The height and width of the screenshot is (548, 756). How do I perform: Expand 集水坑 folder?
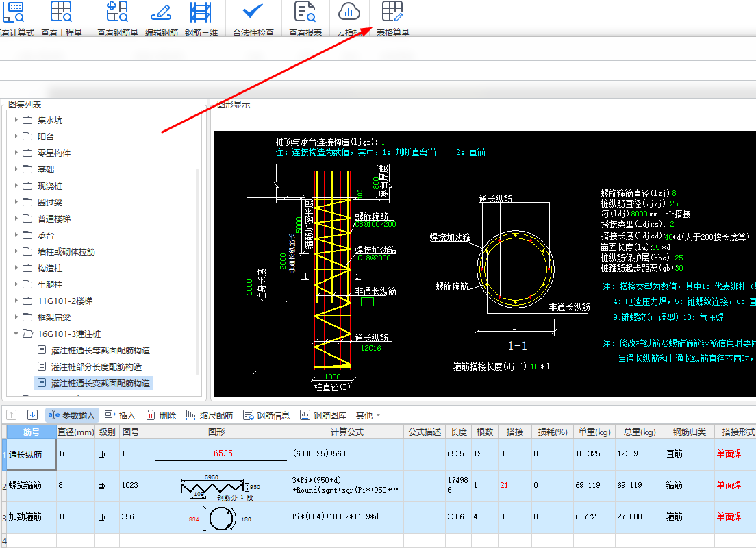[16, 120]
